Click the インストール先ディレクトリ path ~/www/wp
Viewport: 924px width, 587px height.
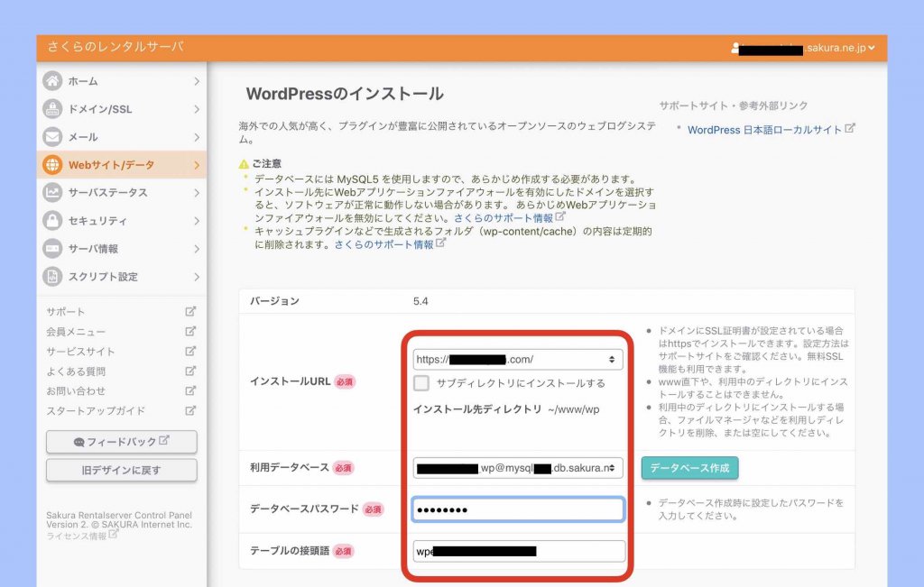pyautogui.click(x=573, y=409)
